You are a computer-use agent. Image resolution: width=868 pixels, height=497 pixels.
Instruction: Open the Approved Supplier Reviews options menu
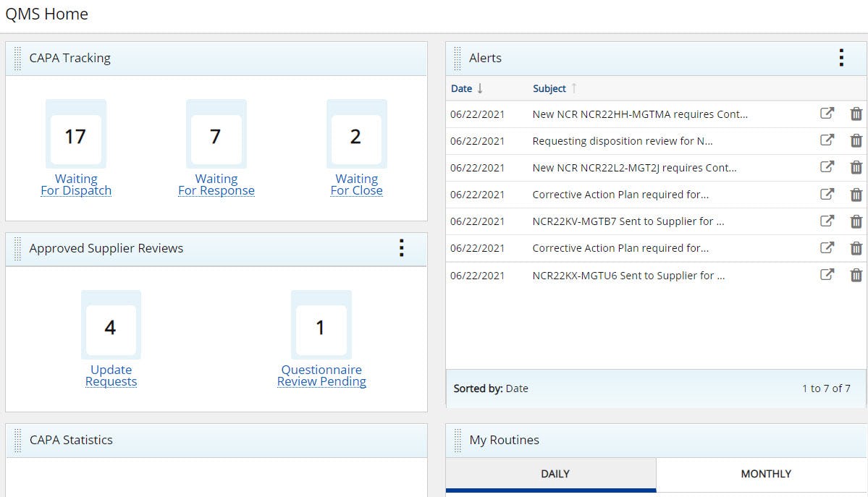(402, 248)
